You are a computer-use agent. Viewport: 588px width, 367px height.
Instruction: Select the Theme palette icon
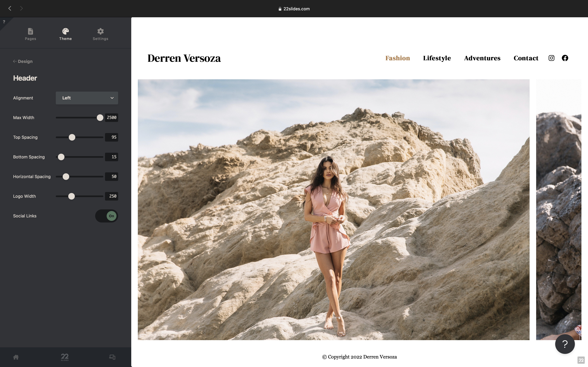[x=65, y=34]
